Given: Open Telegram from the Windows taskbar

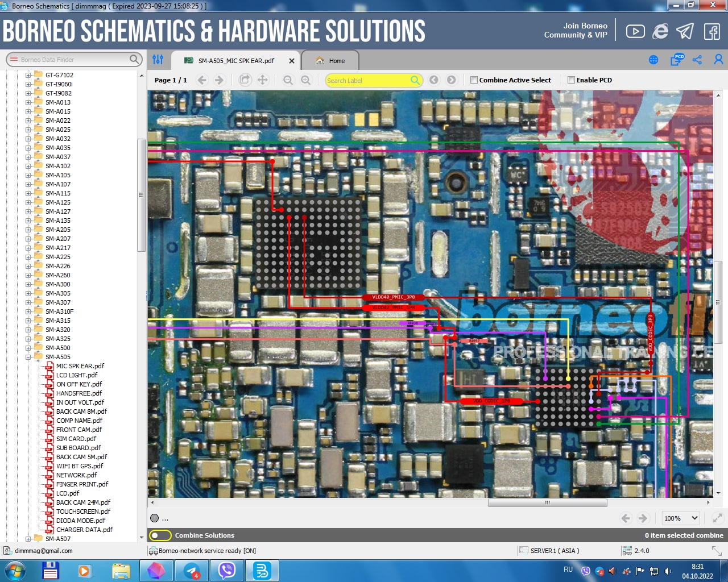Looking at the screenshot, I should 192,571.
